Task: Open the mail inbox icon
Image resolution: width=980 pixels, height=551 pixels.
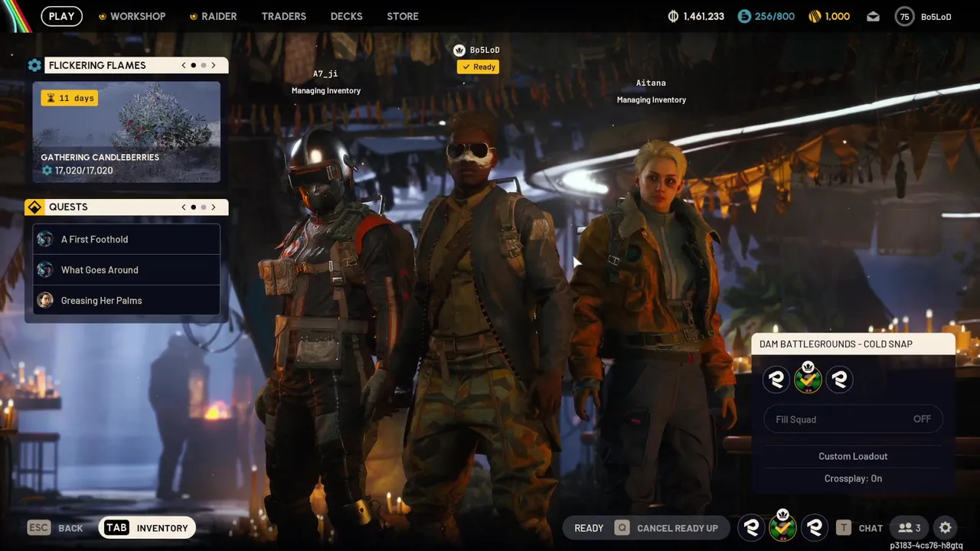Action: [873, 16]
